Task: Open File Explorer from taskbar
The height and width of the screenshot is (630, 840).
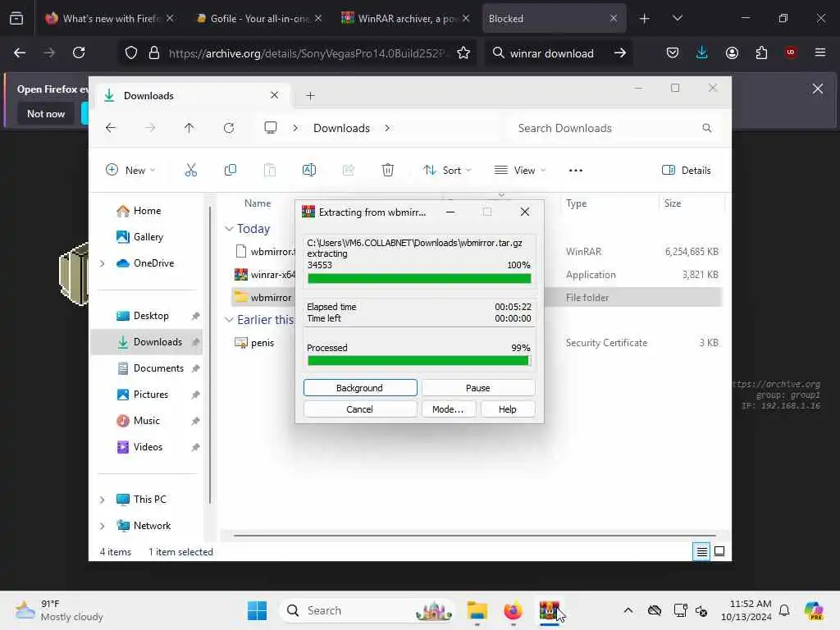Action: pos(477,610)
